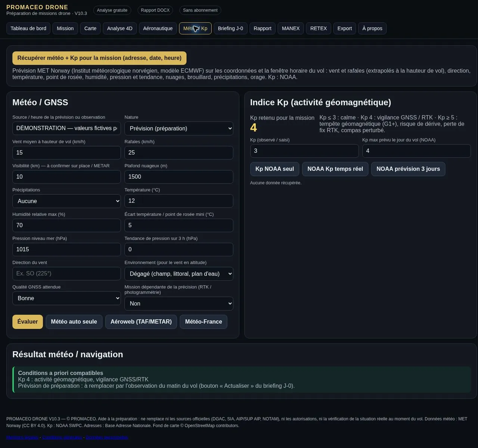The image size is (478, 448).
Task: Click the Rapport DOCX pill
Action: click(155, 10)
